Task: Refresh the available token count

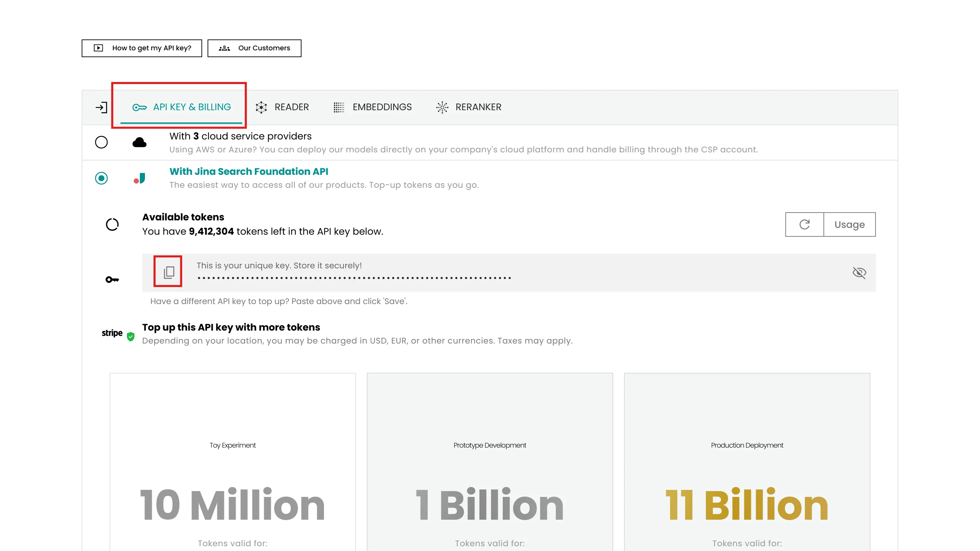Action: 804,224
